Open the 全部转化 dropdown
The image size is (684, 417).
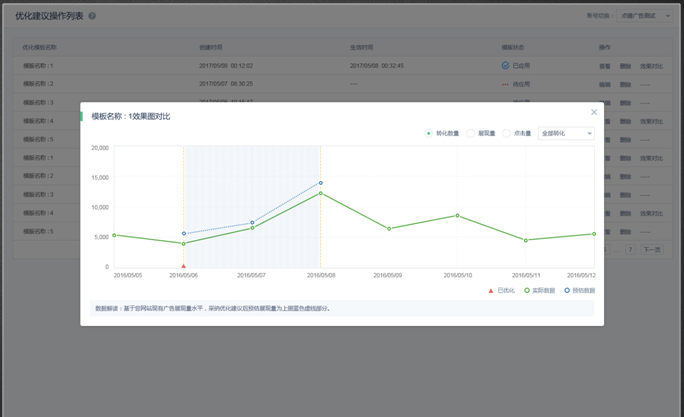coord(566,133)
